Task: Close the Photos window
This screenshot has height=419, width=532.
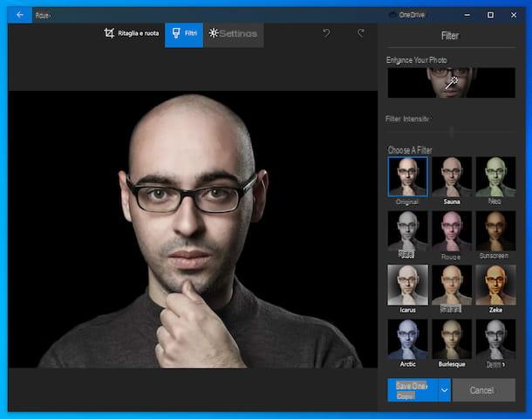Action: [514, 15]
